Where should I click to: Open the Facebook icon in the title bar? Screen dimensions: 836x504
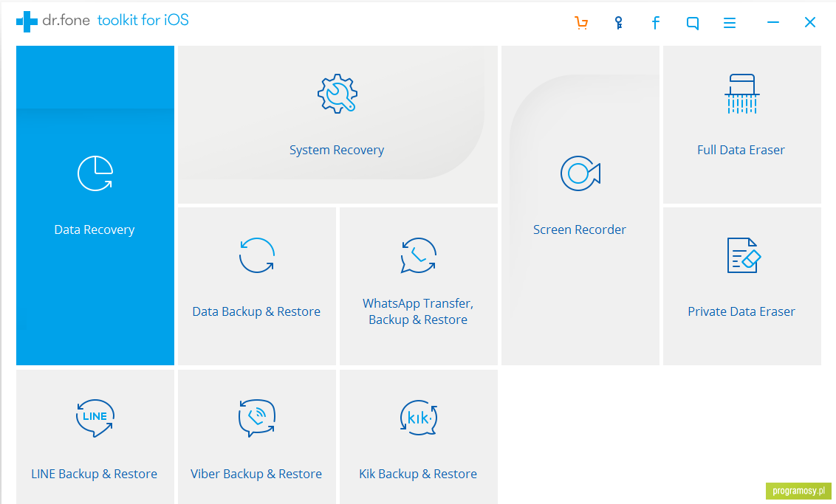point(655,23)
